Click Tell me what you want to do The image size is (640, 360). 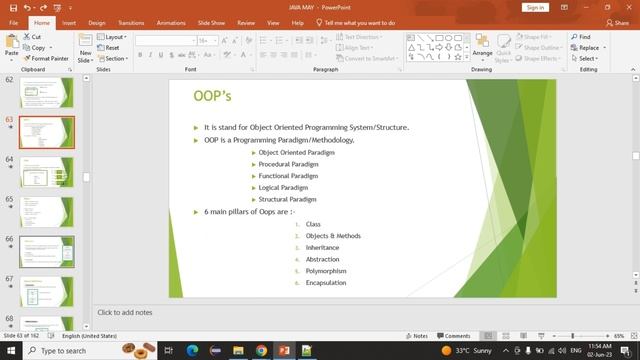[356, 23]
